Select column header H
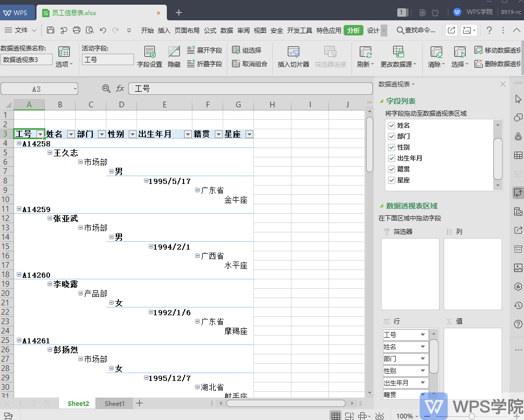 click(272, 105)
